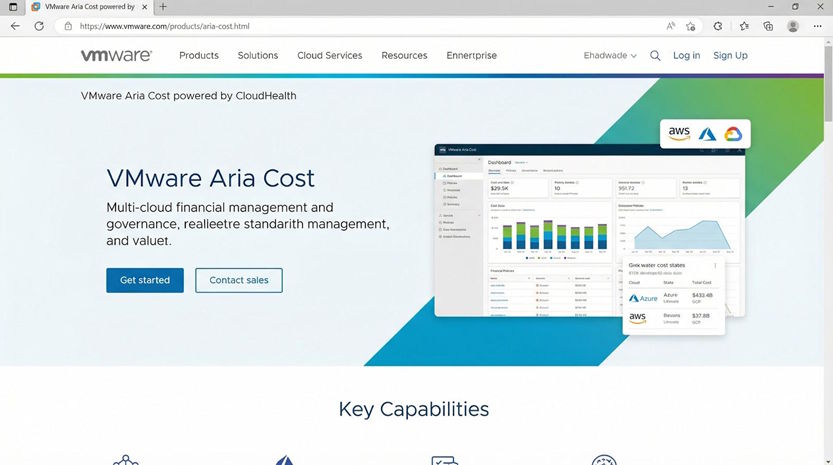Open the browser profile avatar
Viewport: 833px width, 465px height.
(793, 26)
